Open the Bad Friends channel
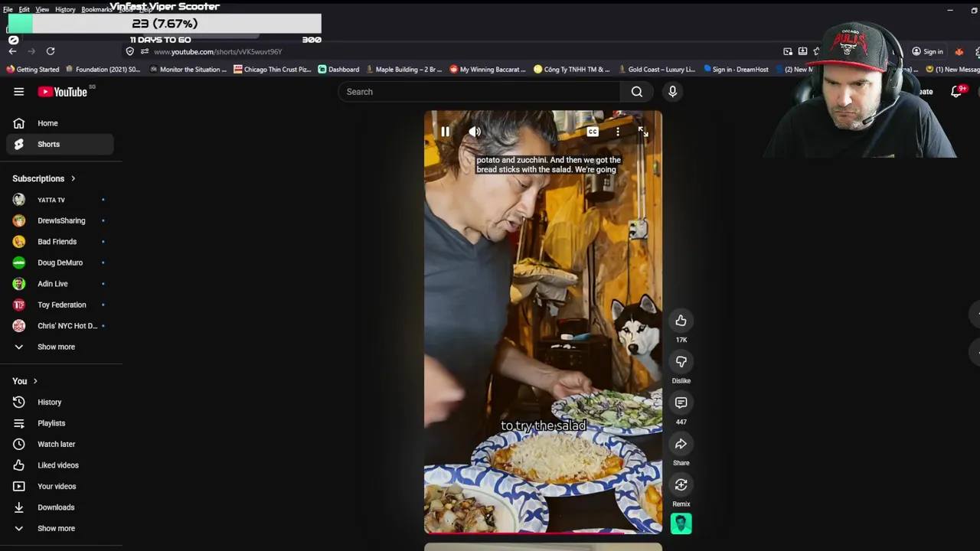Image resolution: width=980 pixels, height=551 pixels. 60,242
